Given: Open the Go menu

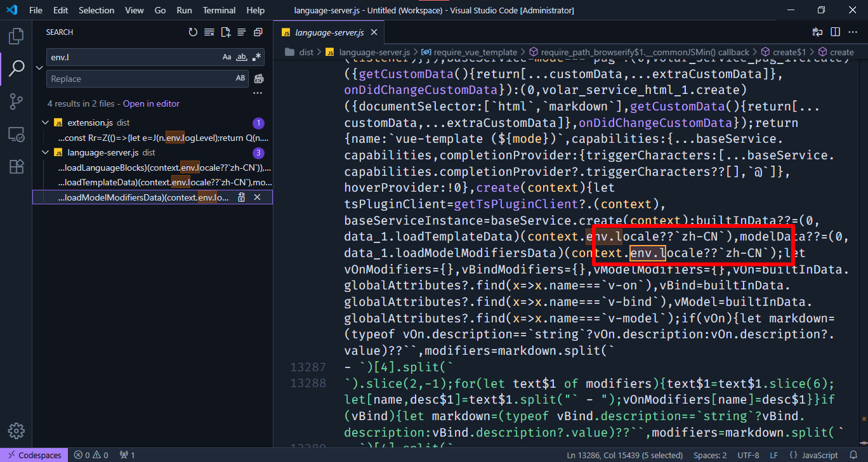Looking at the screenshot, I should tap(160, 10).
